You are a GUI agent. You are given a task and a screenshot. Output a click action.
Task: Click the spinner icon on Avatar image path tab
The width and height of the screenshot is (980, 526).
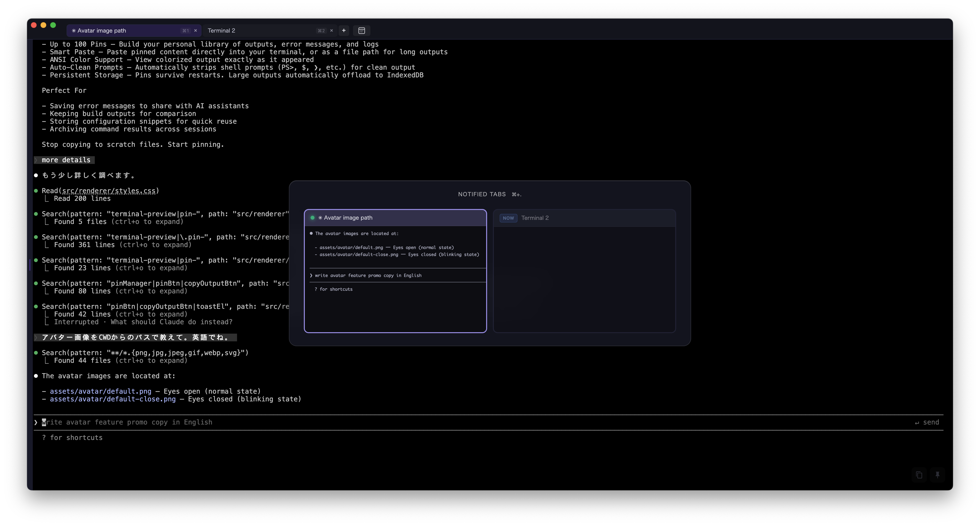(73, 30)
